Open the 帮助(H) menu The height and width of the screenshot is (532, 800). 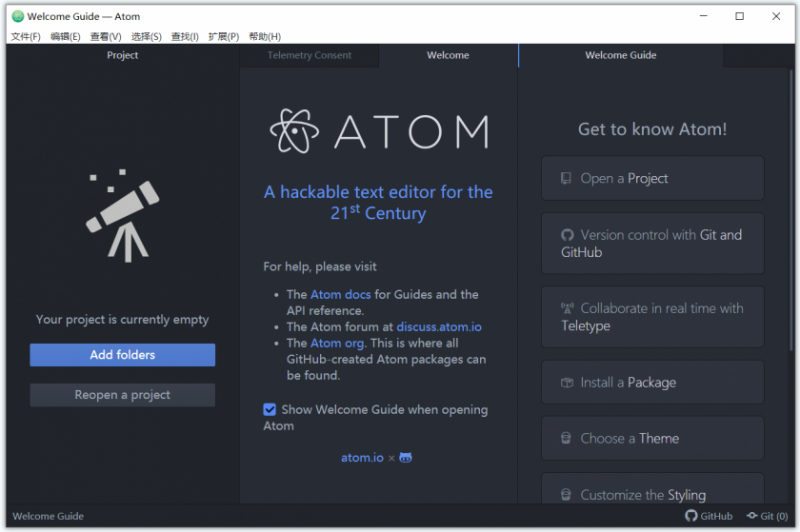point(265,36)
